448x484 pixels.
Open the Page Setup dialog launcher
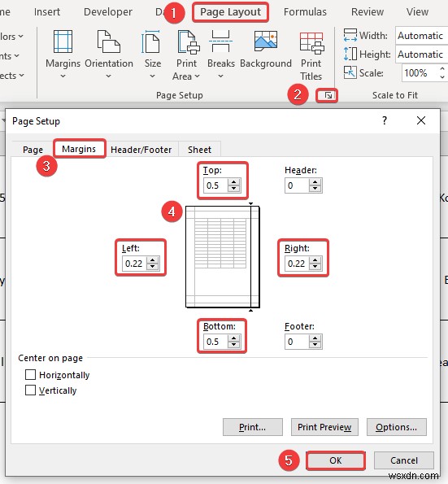(328, 95)
